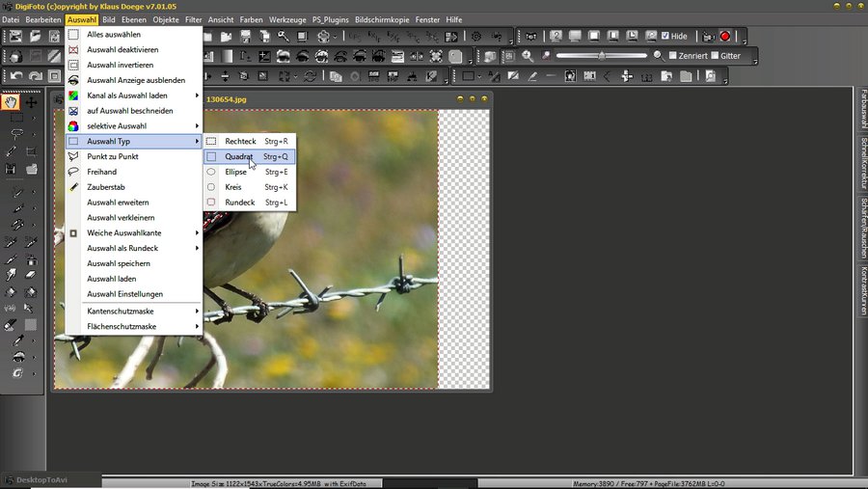Screen dimensions: 868x489
Task: Select the Crop tool in toolbox
Action: 32,151
